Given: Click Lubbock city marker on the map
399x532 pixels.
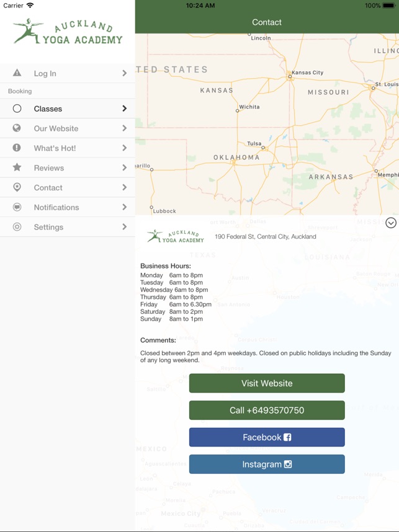Looking at the screenshot, I should pyautogui.click(x=151, y=207).
